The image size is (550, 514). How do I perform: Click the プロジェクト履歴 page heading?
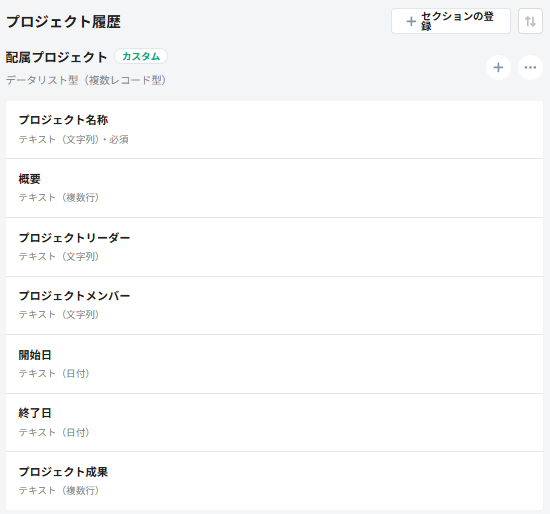[63, 22]
